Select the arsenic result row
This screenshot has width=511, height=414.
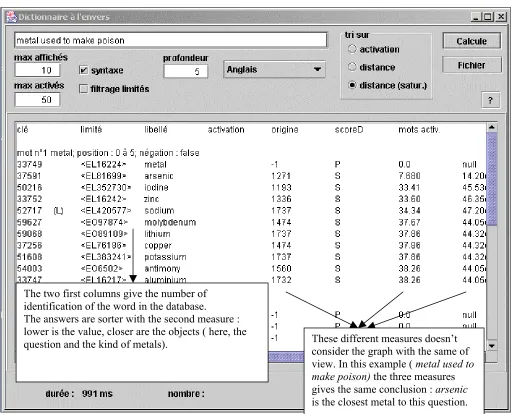pyautogui.click(x=251, y=176)
